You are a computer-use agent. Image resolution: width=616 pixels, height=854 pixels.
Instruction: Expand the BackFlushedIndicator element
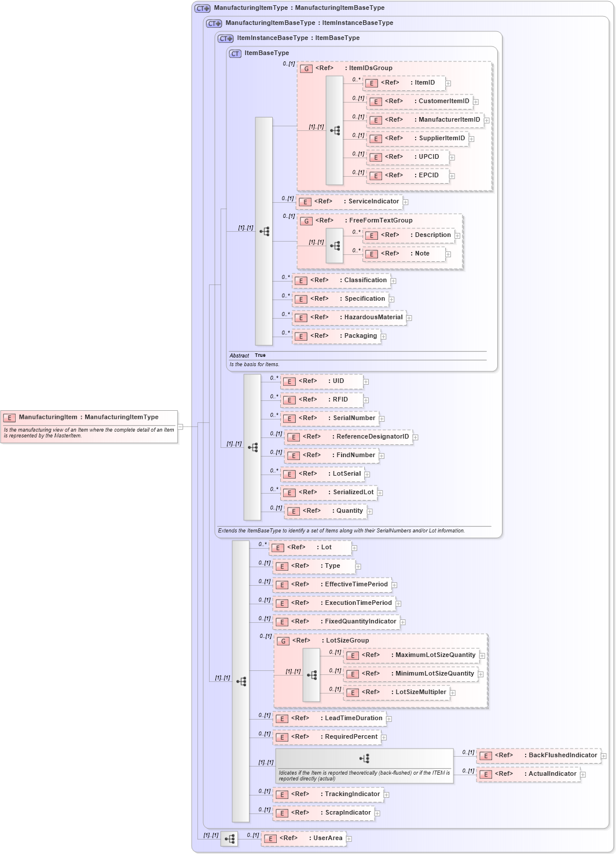click(x=604, y=756)
